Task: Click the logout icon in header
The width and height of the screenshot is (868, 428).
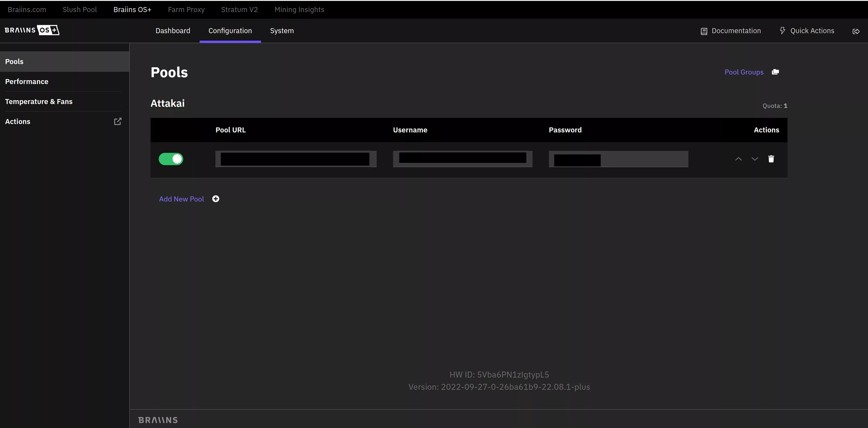Action: (x=856, y=32)
